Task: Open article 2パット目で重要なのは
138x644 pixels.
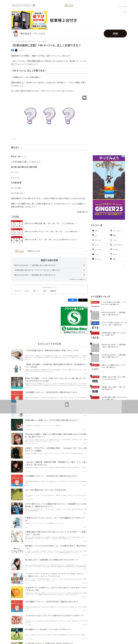Action: click(x=49, y=494)
